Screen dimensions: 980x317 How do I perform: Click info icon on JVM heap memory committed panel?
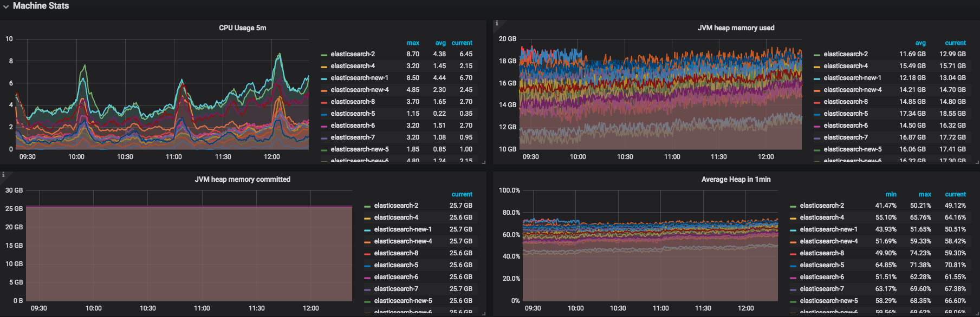point(3,175)
